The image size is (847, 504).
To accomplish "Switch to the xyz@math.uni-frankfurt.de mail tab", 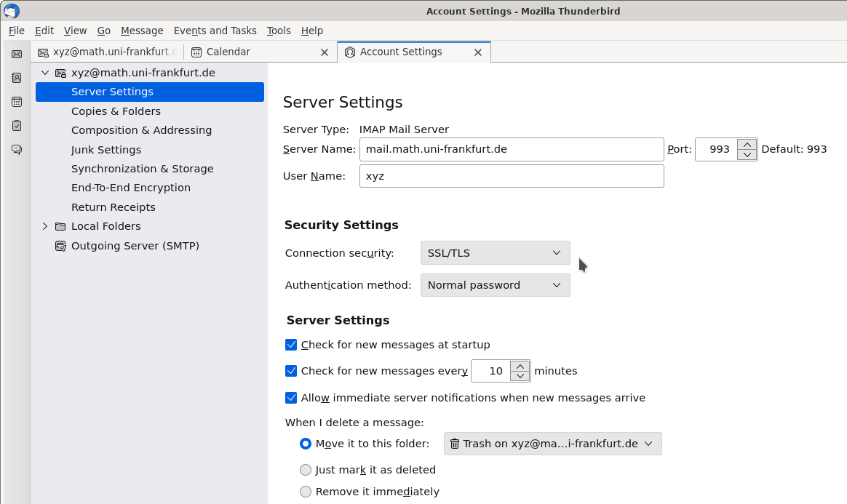I will click(x=108, y=52).
